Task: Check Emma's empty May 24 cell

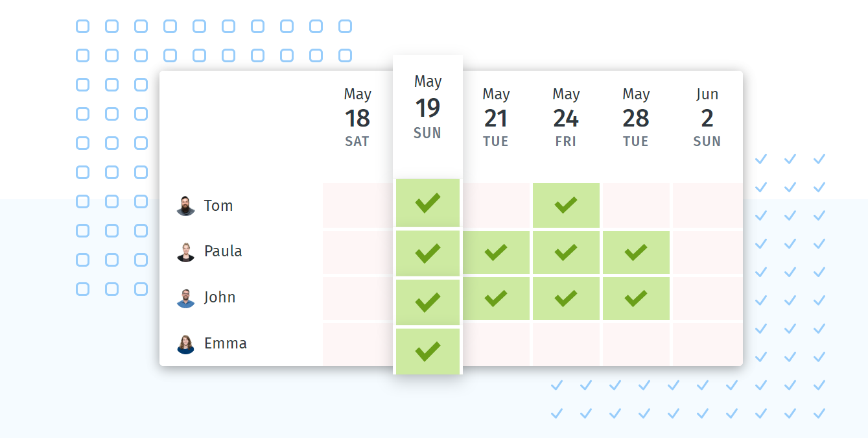Action: (566, 344)
